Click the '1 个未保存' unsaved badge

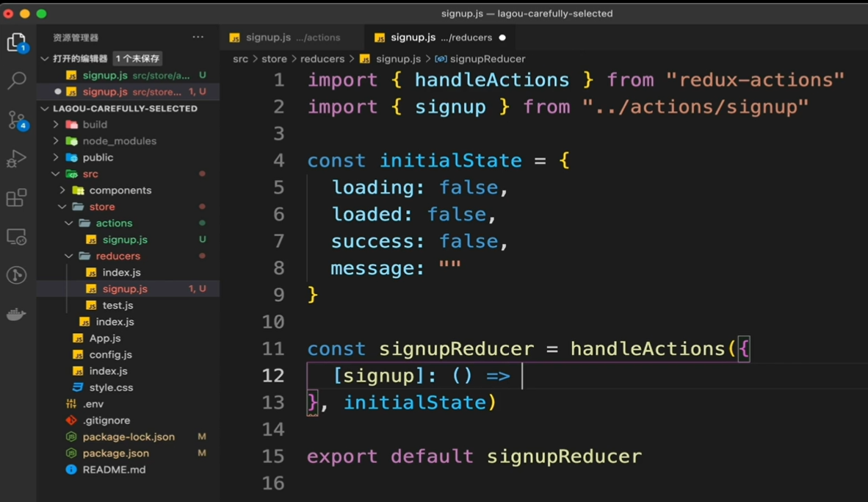pyautogui.click(x=137, y=58)
